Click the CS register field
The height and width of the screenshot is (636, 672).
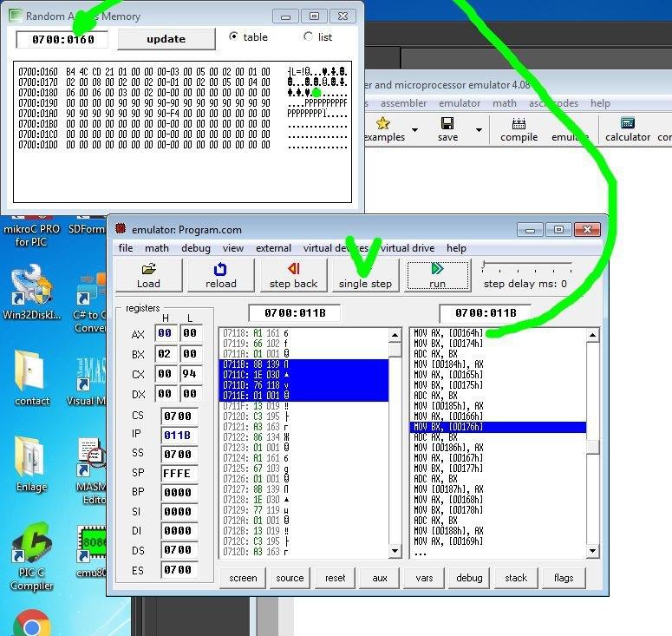[179, 416]
